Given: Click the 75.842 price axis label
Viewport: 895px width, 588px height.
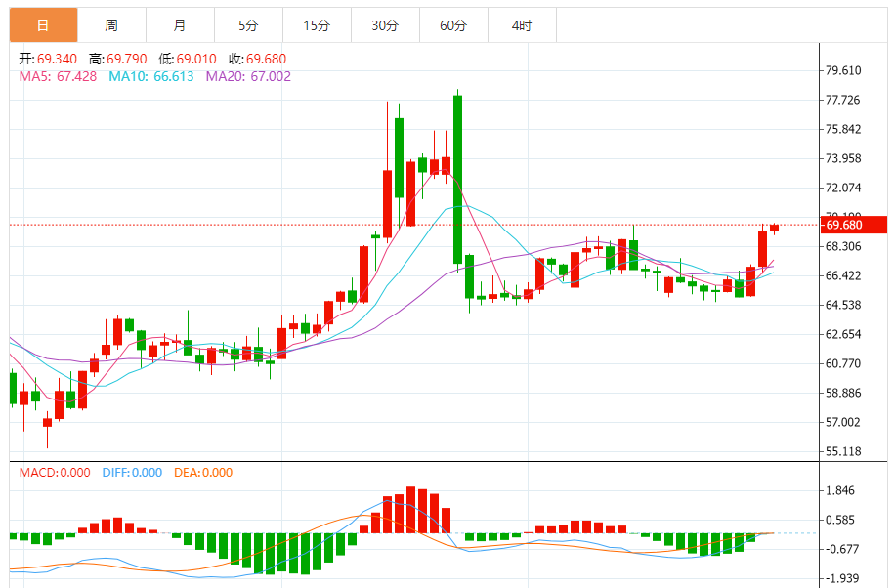Looking at the screenshot, I should click(x=843, y=129).
